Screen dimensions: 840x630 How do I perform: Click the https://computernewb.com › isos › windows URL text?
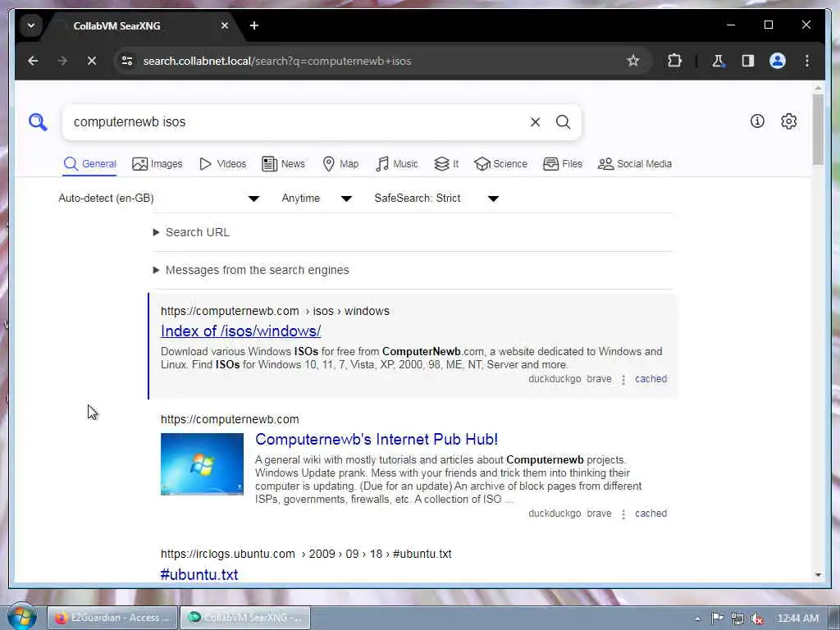[x=275, y=311]
